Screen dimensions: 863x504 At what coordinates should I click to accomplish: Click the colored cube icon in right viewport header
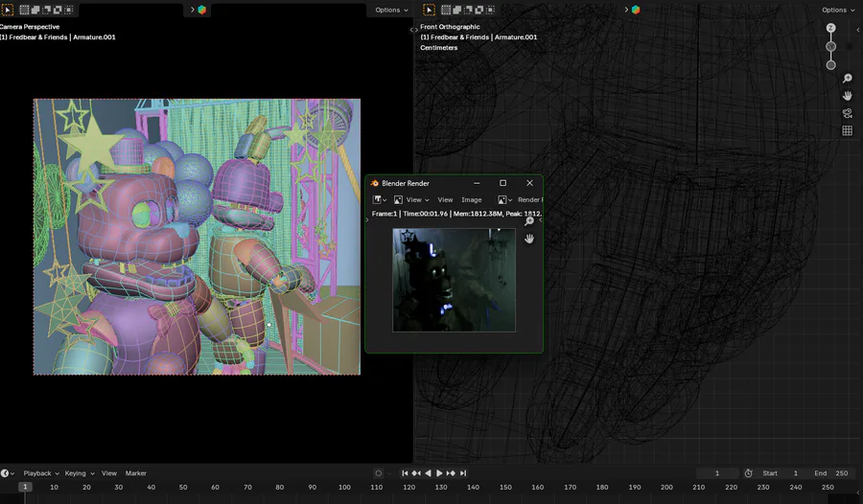coord(636,10)
